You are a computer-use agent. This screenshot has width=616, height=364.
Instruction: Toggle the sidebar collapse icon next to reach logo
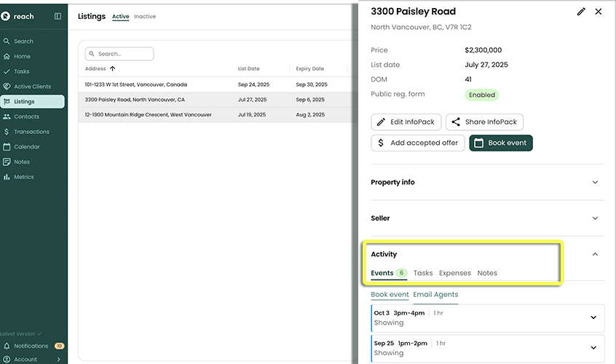(x=58, y=16)
